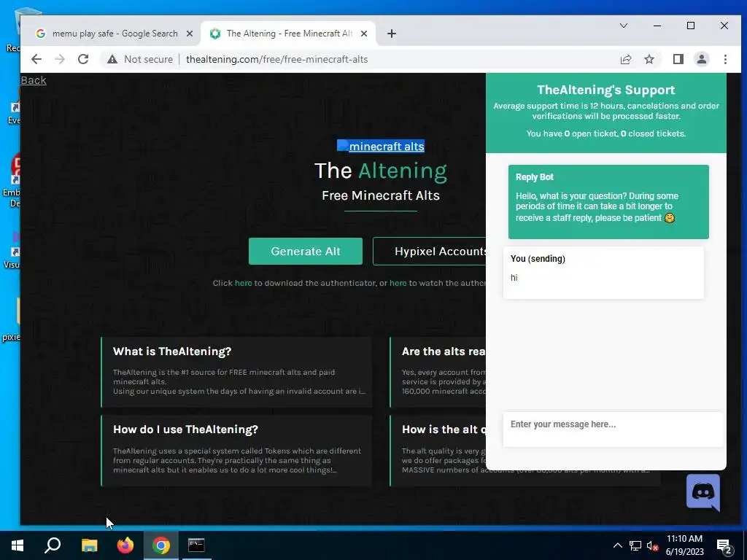Click the Hypixel Accounts button
Image resolution: width=747 pixels, height=560 pixels.
pos(429,251)
